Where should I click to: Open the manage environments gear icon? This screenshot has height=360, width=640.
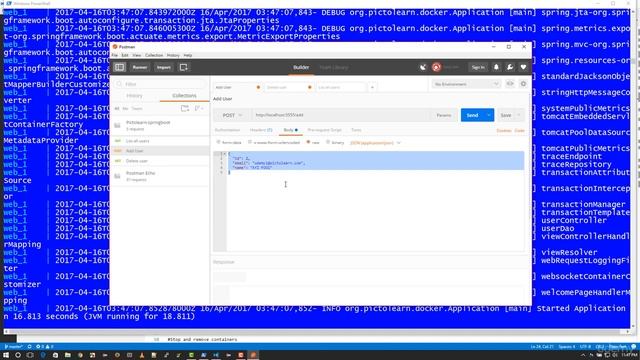[523, 84]
